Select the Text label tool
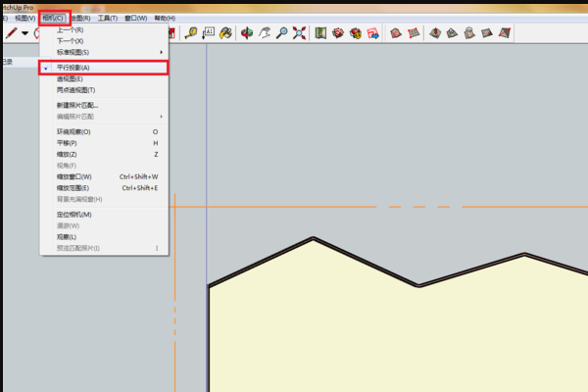Viewport: 588px width, 392px height. pos(209,33)
